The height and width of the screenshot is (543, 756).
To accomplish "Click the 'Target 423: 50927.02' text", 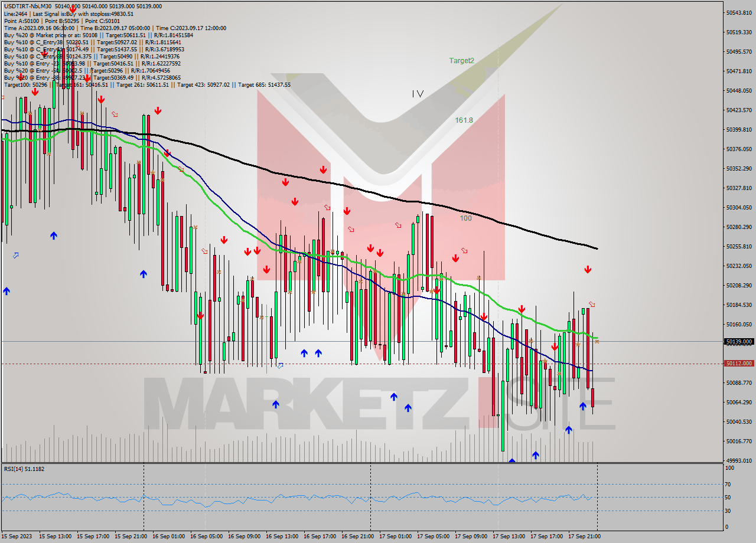I will pyautogui.click(x=204, y=84).
